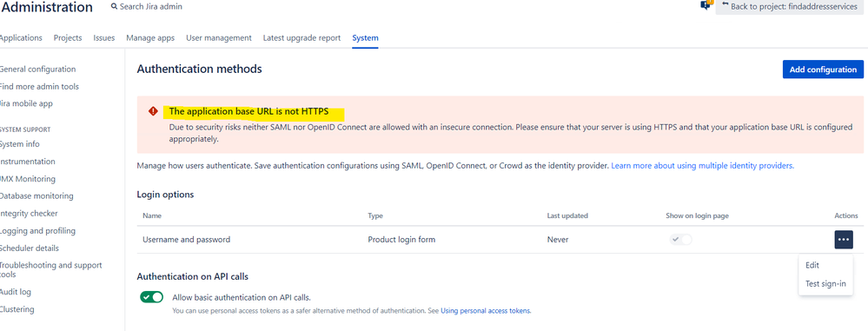This screenshot has width=868, height=331.
Task: View Scheduler details
Action: [29, 248]
